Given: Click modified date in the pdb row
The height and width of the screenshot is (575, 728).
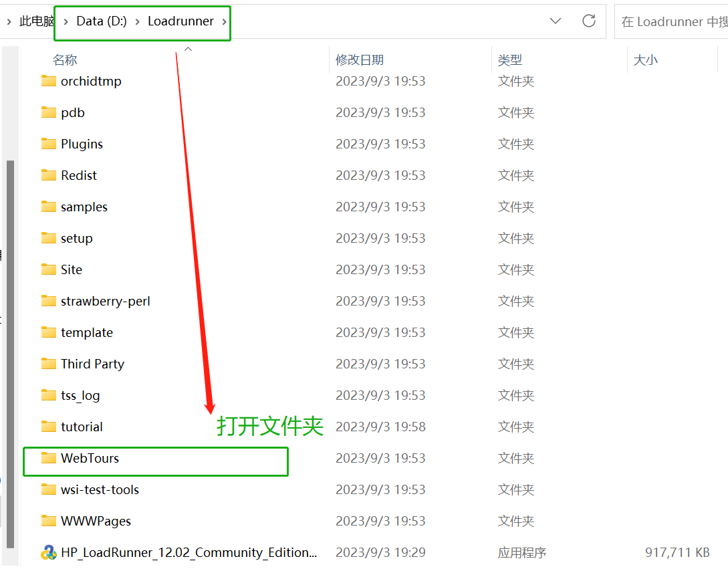Looking at the screenshot, I should [x=380, y=112].
